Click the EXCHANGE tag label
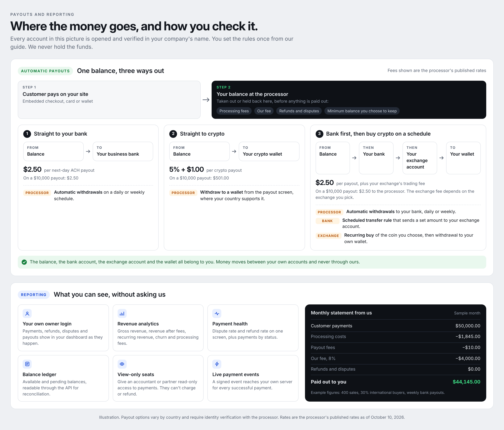The height and width of the screenshot is (430, 504). coord(328,236)
